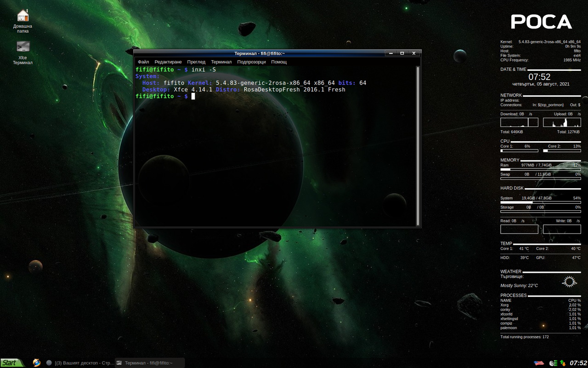Open the Помощ terminal menu

coord(279,62)
